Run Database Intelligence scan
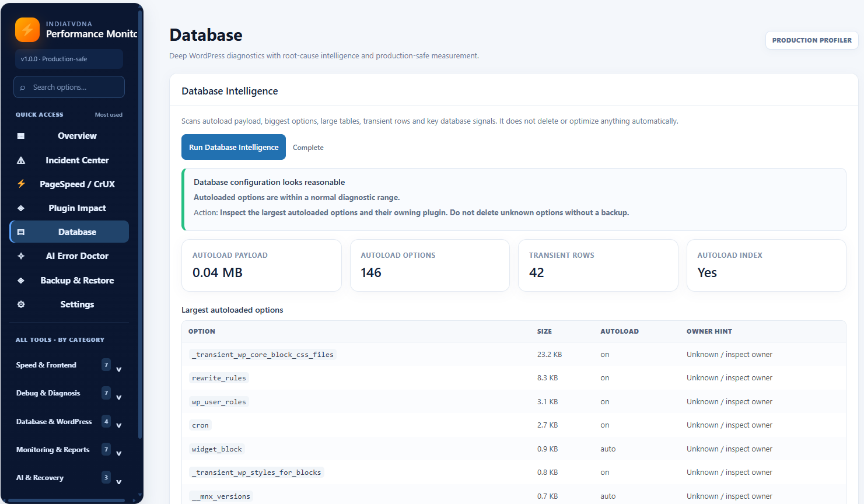Image resolution: width=864 pixels, height=504 pixels. 233,147
